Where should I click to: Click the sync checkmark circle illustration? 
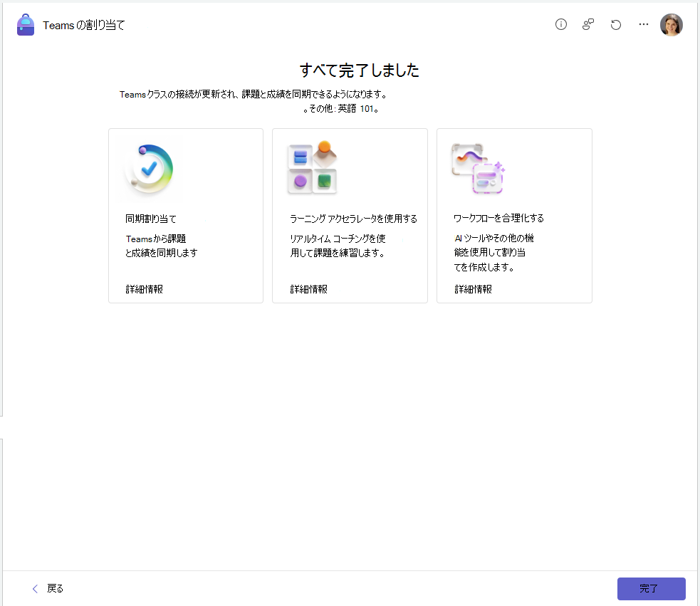coord(149,169)
